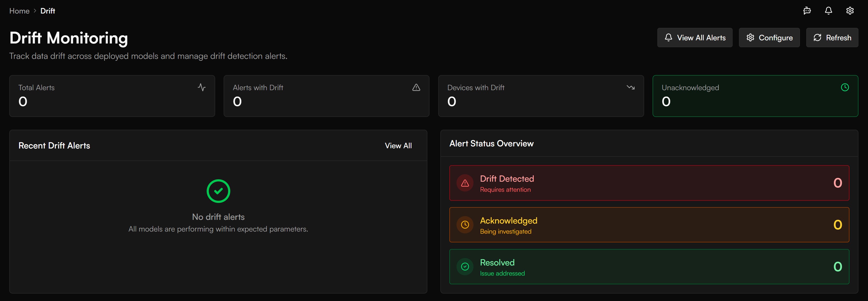Open notifications bell in top bar
The height and width of the screenshot is (301, 868).
(828, 11)
